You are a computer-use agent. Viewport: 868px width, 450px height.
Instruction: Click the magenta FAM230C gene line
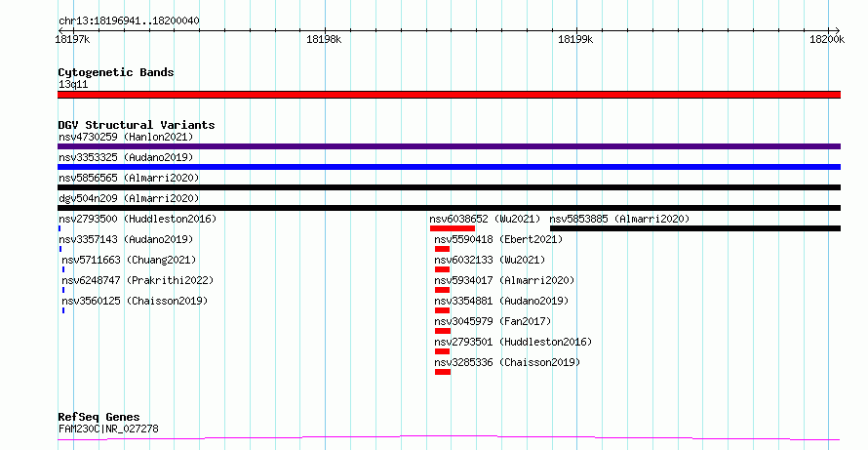[x=449, y=438]
